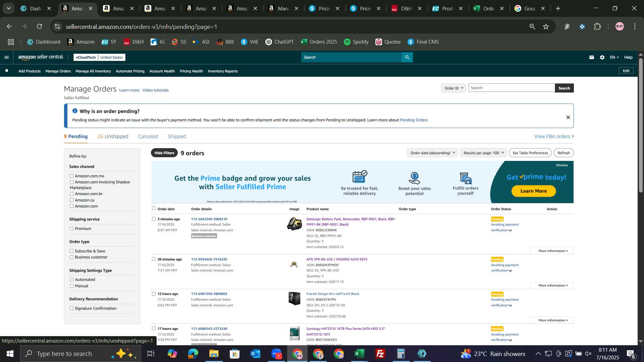Open the Chrome profile avatar
Image resolution: width=644 pixels, height=362 pixels.
coord(620,26)
